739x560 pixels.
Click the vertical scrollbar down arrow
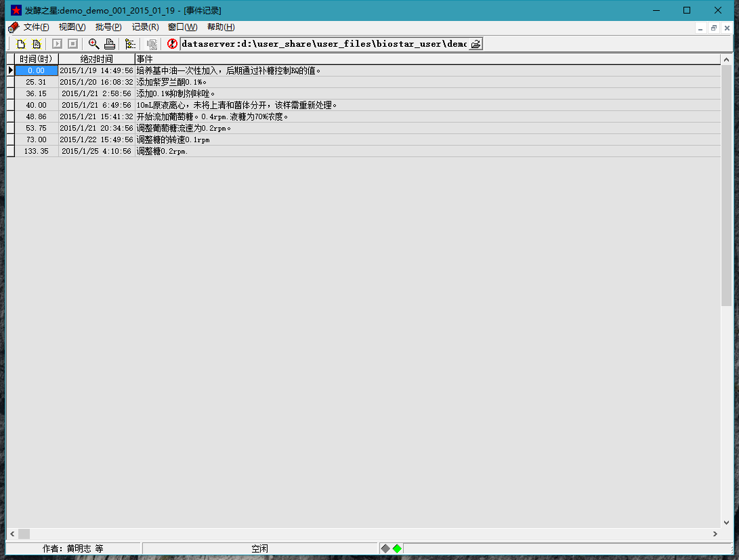[726, 522]
